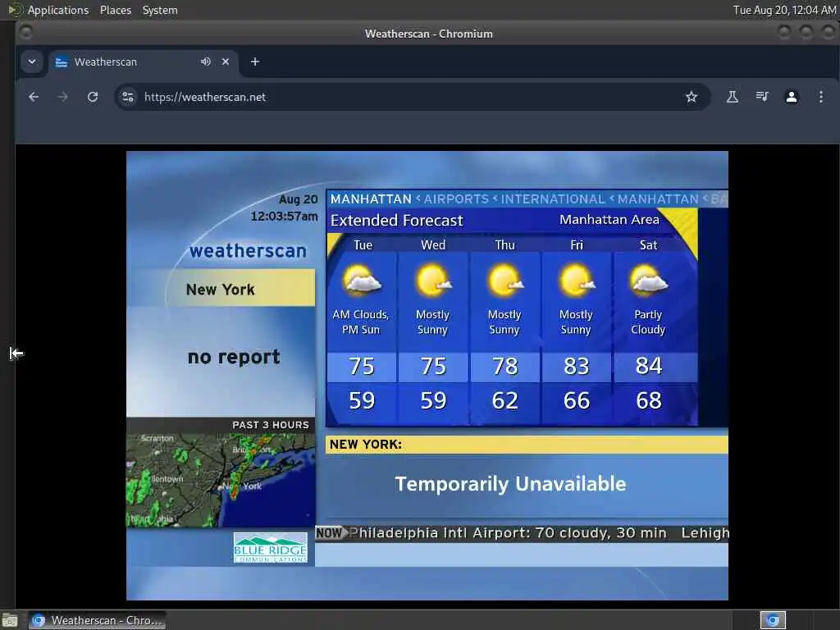Click the Fri mostly sunny icon
This screenshot has height=630, width=840.
click(577, 281)
